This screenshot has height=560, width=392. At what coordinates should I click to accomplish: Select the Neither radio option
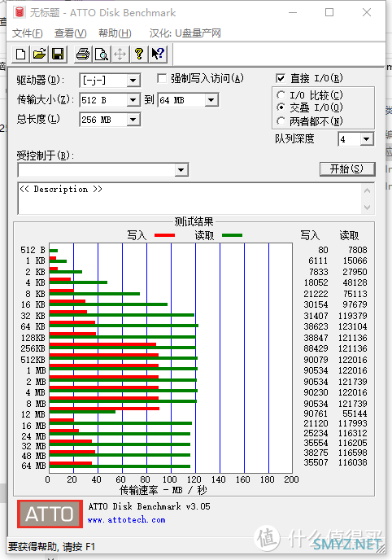point(281,121)
